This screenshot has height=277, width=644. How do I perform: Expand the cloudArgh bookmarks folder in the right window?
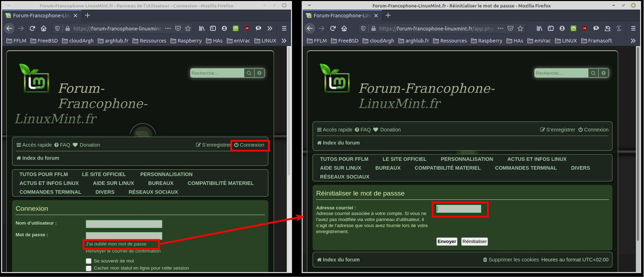coord(378,41)
